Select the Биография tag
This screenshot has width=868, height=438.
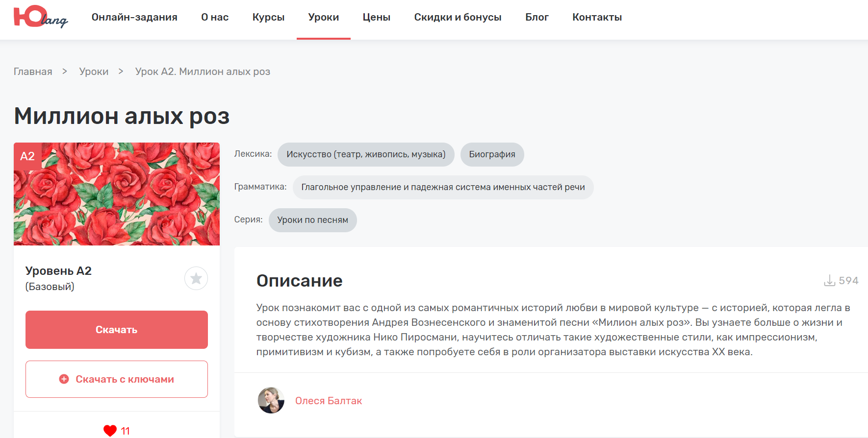click(492, 154)
